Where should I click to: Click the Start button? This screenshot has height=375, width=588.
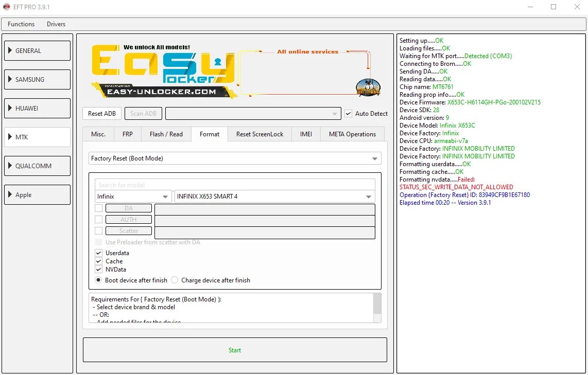(235, 350)
